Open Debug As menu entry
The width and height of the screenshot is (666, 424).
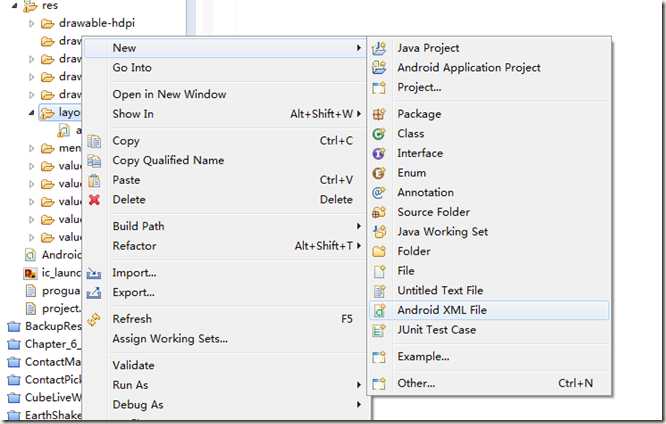tap(138, 404)
